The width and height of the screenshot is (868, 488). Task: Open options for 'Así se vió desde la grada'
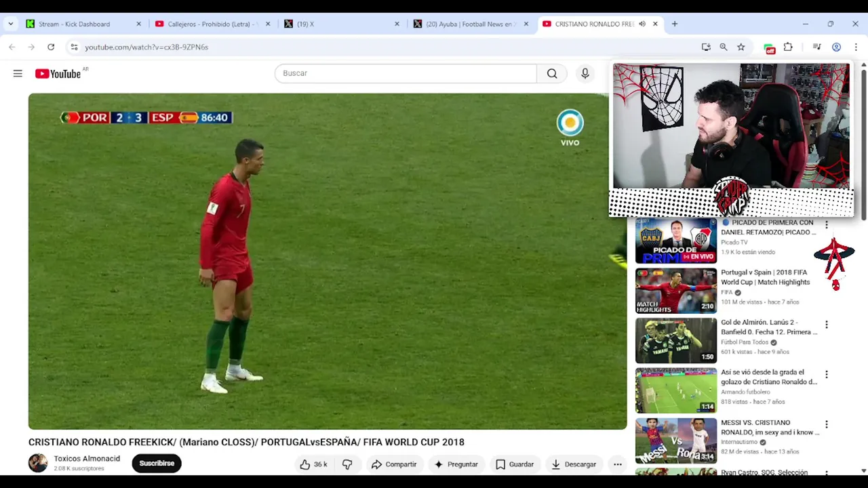pyautogui.click(x=826, y=374)
